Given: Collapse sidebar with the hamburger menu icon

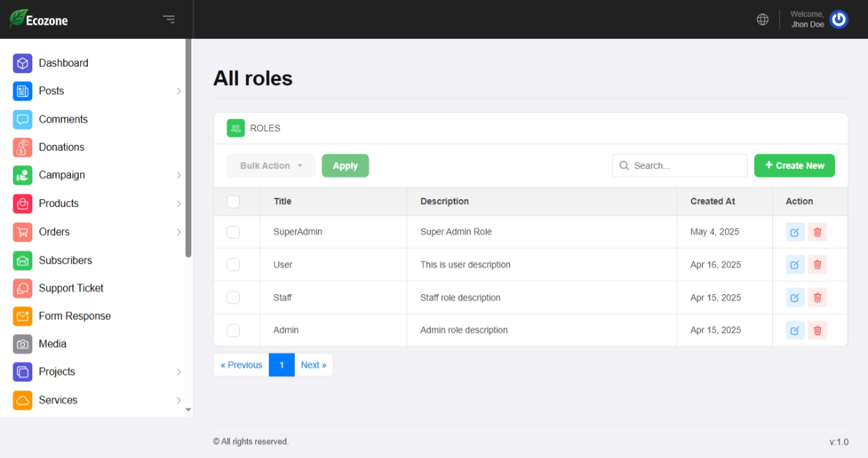Looking at the screenshot, I should coord(169,20).
